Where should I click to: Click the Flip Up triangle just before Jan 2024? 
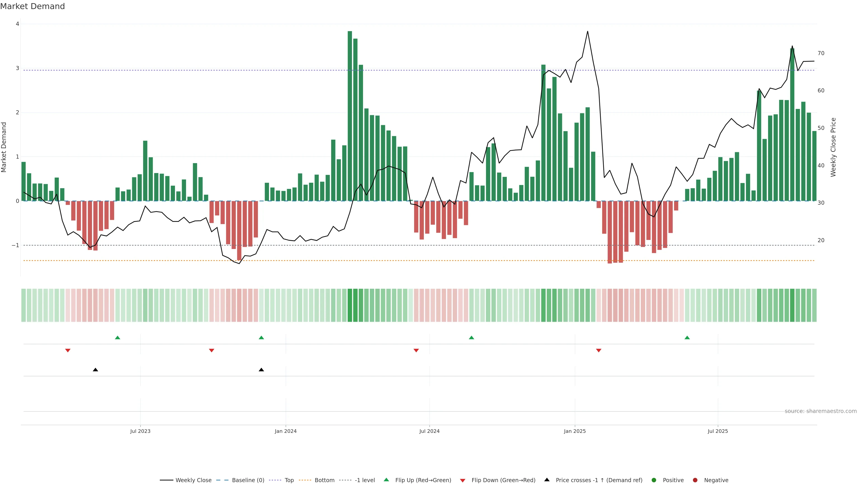(x=261, y=338)
